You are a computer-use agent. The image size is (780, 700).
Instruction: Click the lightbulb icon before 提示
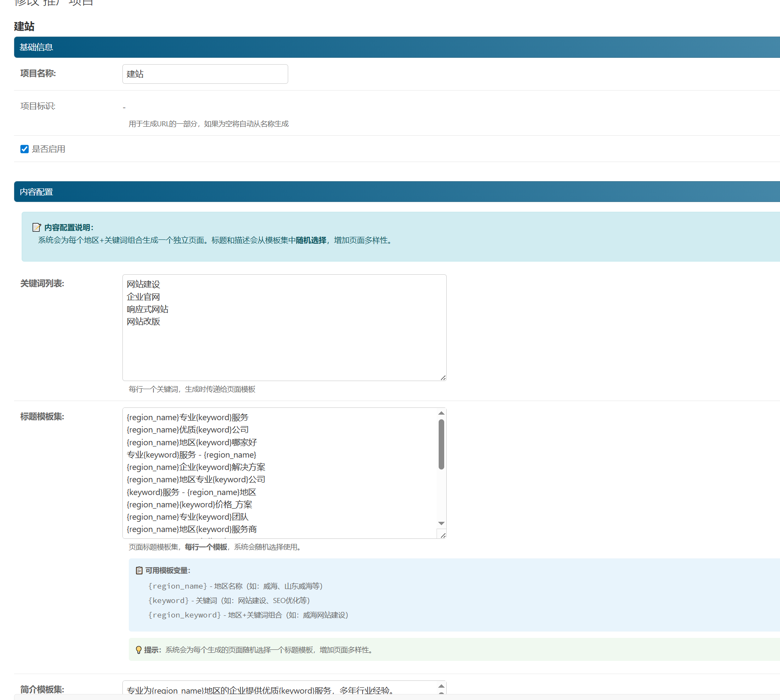[139, 650]
